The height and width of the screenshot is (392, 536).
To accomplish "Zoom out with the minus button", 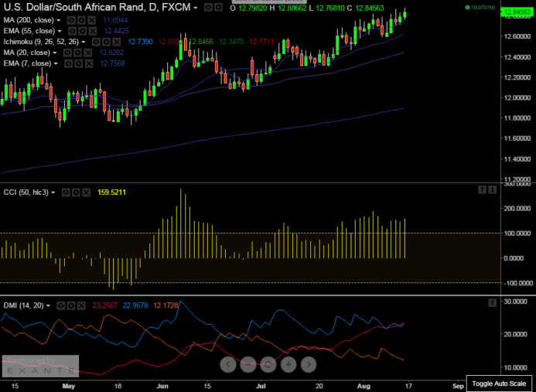I will (248, 364).
